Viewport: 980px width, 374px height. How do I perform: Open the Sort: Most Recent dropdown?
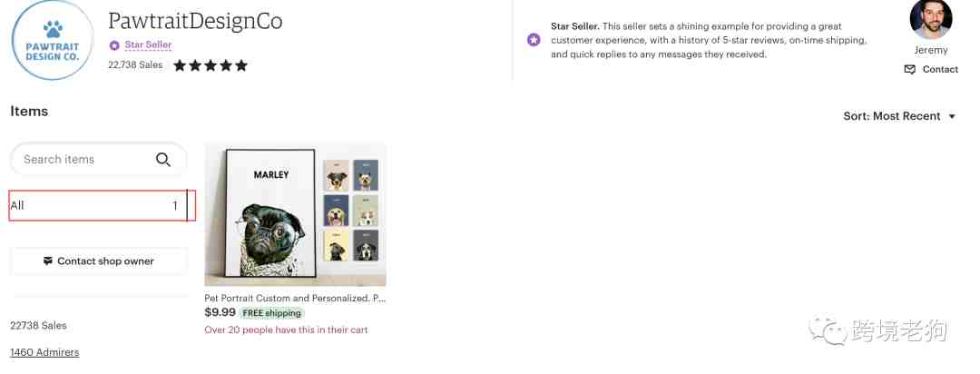(x=899, y=116)
